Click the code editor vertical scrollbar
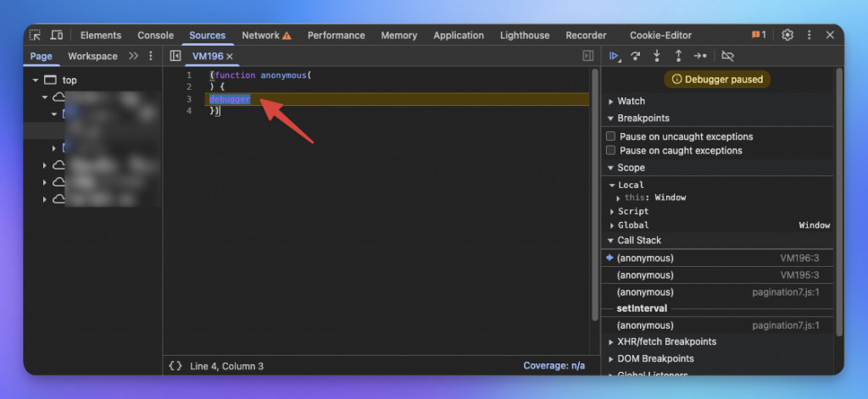 [595, 194]
